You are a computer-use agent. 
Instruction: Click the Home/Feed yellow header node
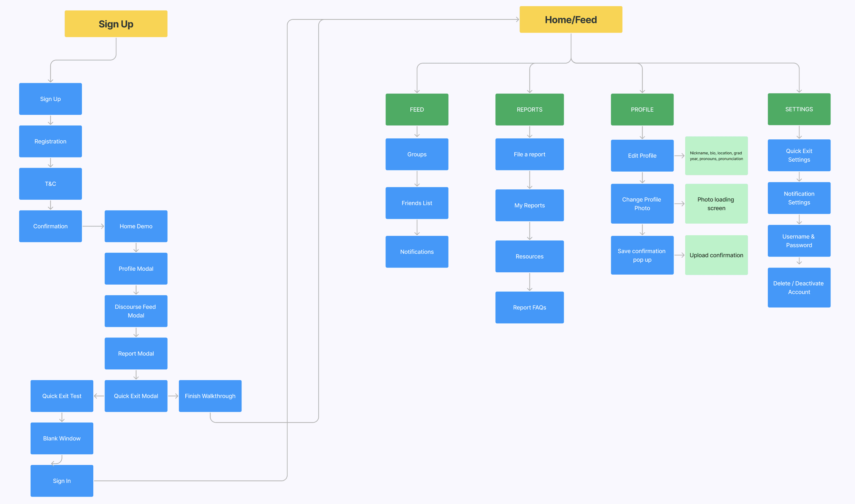[x=571, y=20]
